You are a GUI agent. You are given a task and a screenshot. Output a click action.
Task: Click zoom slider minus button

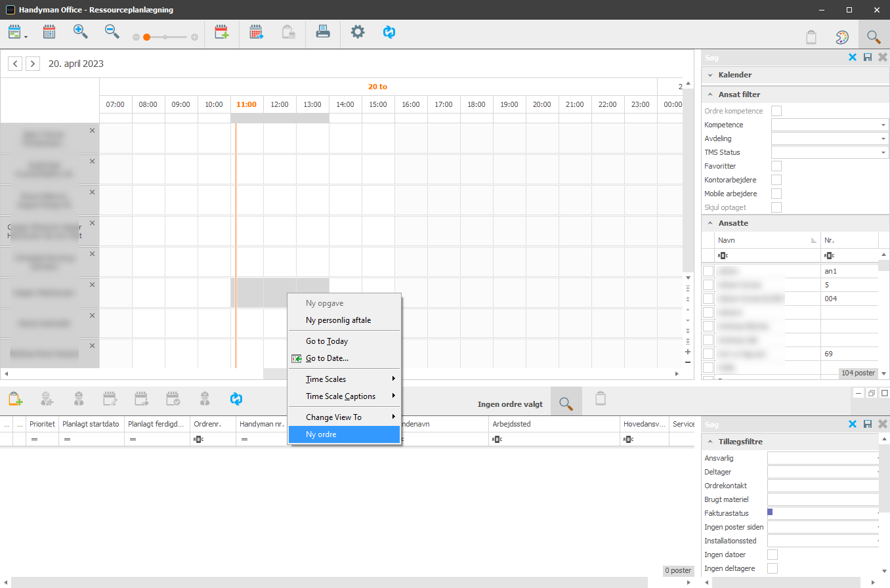coord(137,37)
